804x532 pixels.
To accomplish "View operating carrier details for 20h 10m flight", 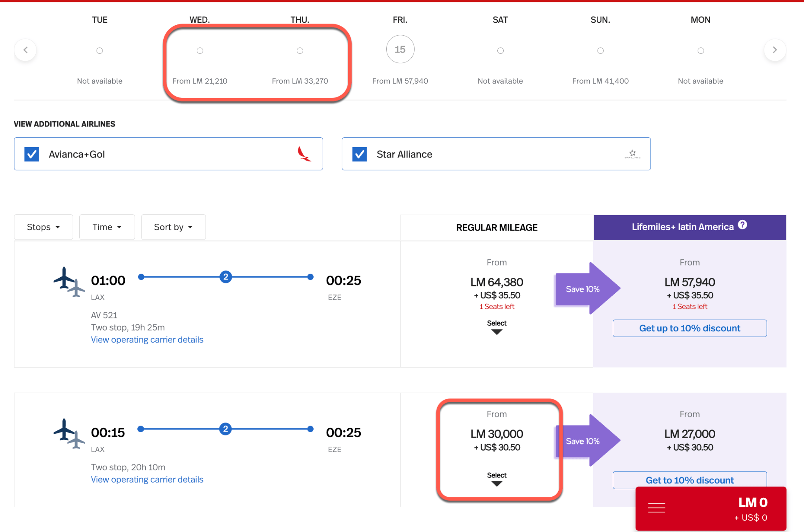I will [147, 479].
